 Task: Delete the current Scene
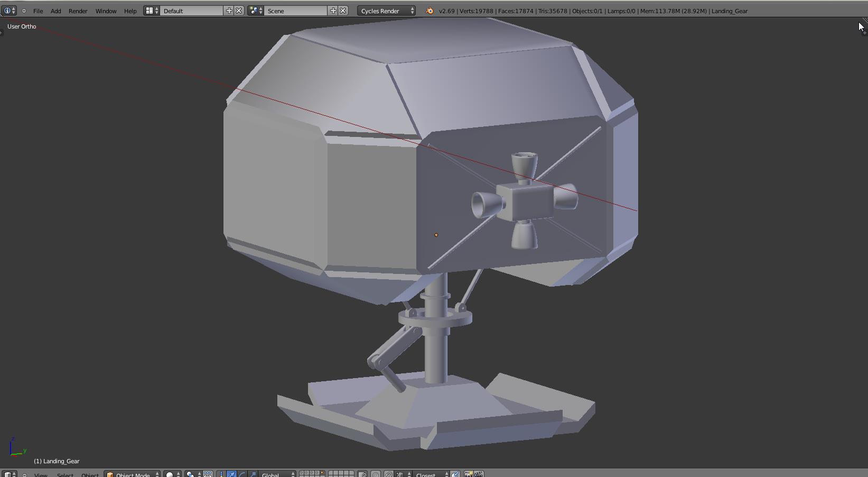343,11
